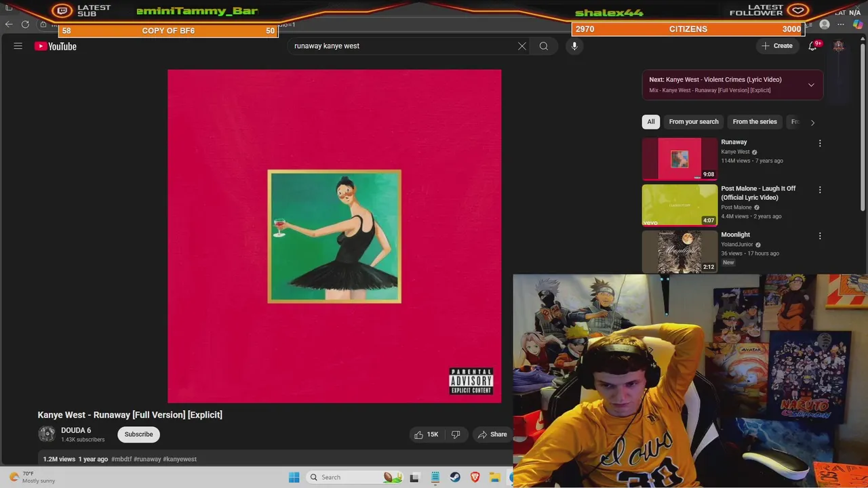
Task: Open the DOUDA 6 channel avatar
Action: pos(47,434)
